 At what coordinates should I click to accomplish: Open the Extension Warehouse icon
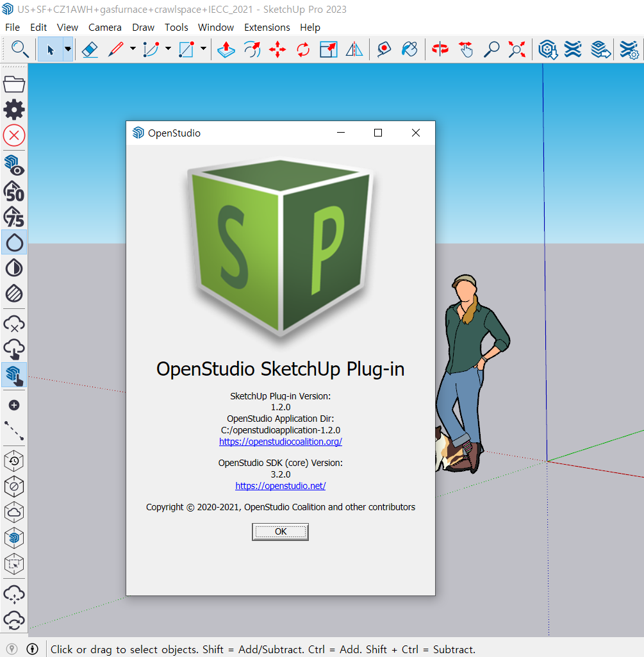pos(573,49)
